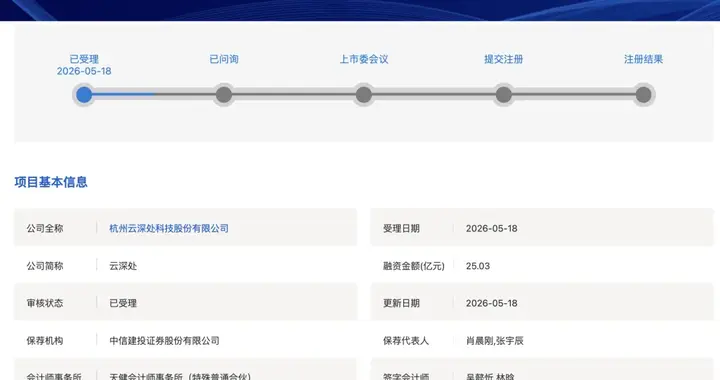Click the 2026-05-18 date under 已受理

pos(84,71)
